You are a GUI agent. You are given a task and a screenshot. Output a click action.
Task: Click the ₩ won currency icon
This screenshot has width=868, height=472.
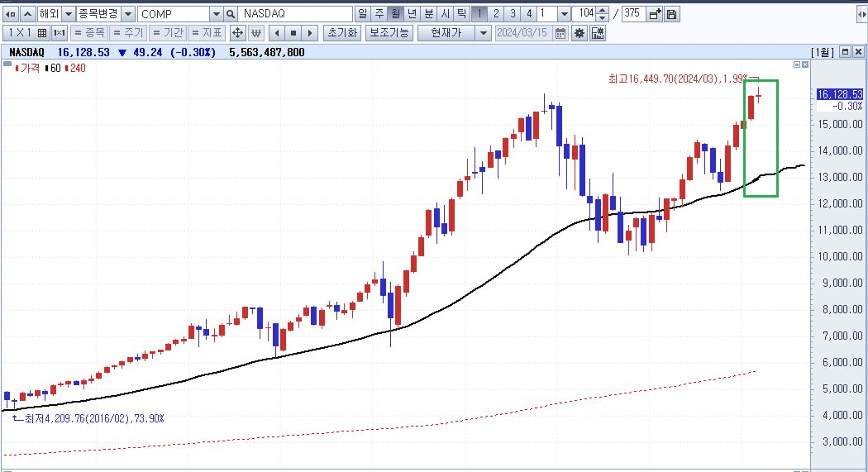click(x=255, y=33)
